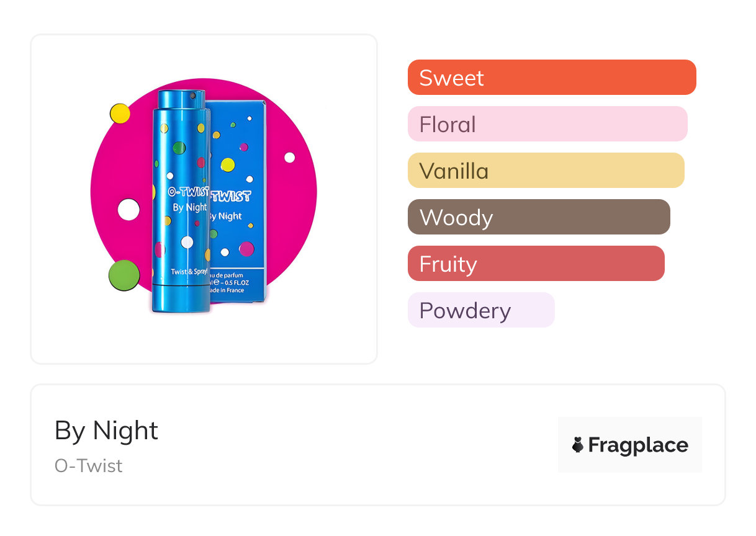Click the Fragplace bottle logo icon
Image resolution: width=756 pixels, height=536 pixels.
tap(578, 445)
